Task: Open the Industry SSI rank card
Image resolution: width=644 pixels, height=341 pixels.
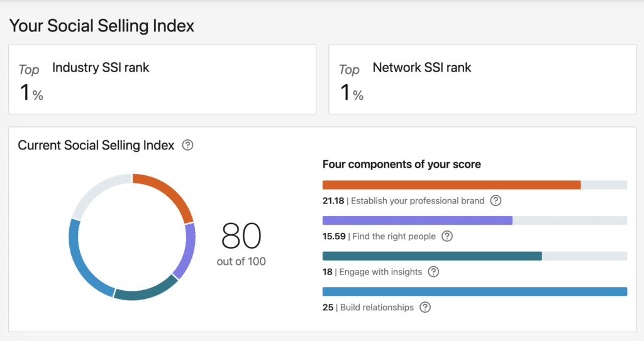Action: pos(162,79)
